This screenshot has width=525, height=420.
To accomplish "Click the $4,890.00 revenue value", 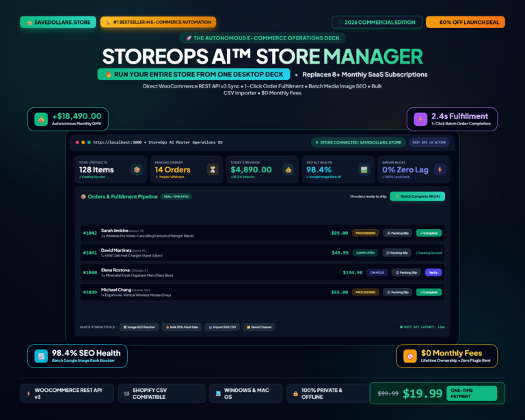I will click(251, 170).
